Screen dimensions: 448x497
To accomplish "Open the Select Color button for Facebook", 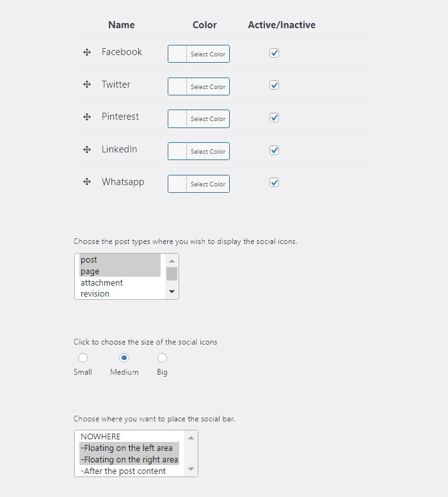I will click(x=207, y=54).
